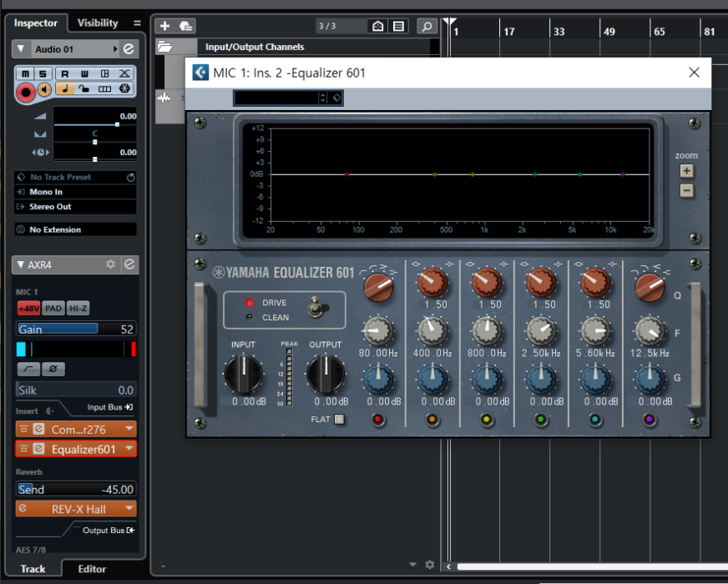Open Equalizer601 insert dropdown arrow
Image resolution: width=728 pixels, height=584 pixels.
[129, 449]
